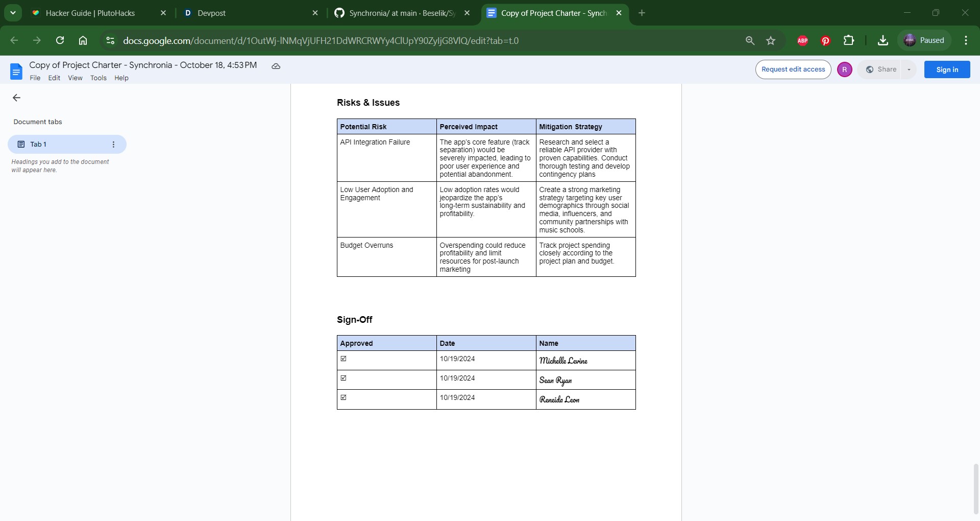Screen dimensions: 980x521
Task: Click the Request edit access button
Action: [x=793, y=69]
